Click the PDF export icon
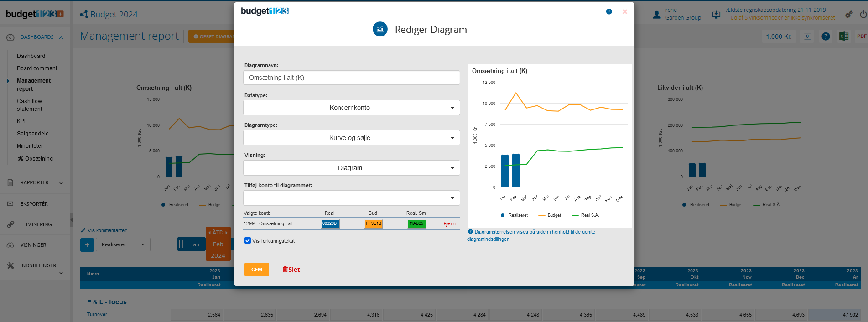 [x=861, y=36]
